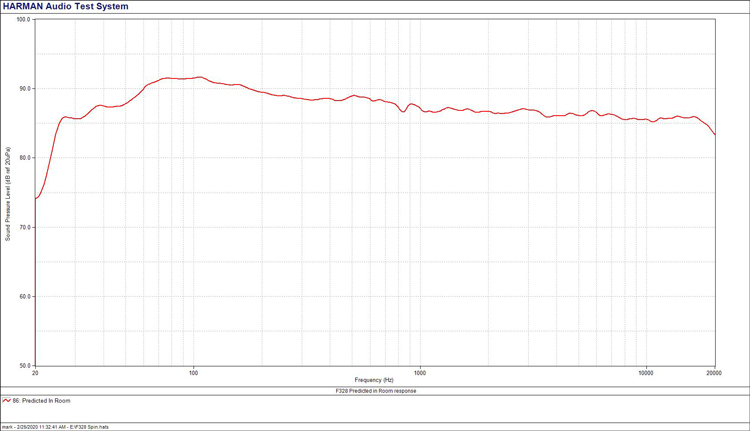Click the 50.0 tick on the vertical axis
The height and width of the screenshot is (431, 750).
[25, 366]
